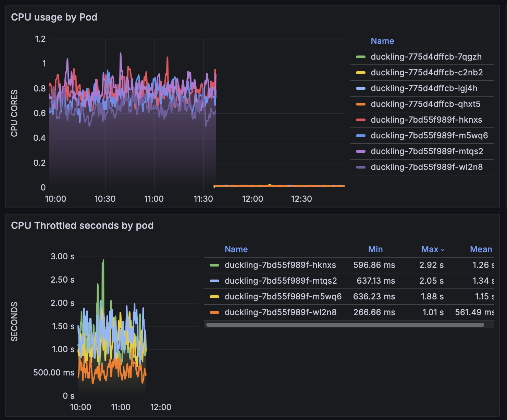Click Name header in CPU Throttled table
Viewport: 507px width, 420px height.
pyautogui.click(x=236, y=249)
